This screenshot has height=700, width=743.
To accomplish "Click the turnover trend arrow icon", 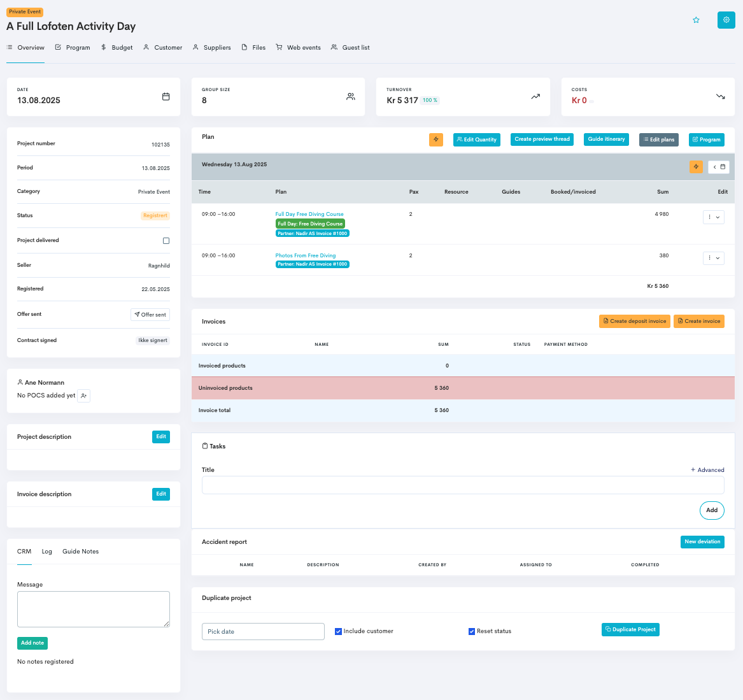I will click(535, 97).
